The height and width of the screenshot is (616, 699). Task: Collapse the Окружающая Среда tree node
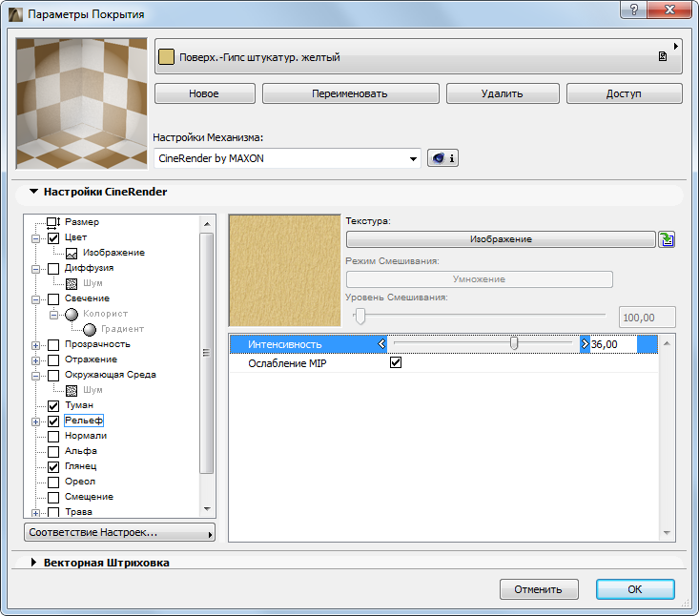coord(35,377)
